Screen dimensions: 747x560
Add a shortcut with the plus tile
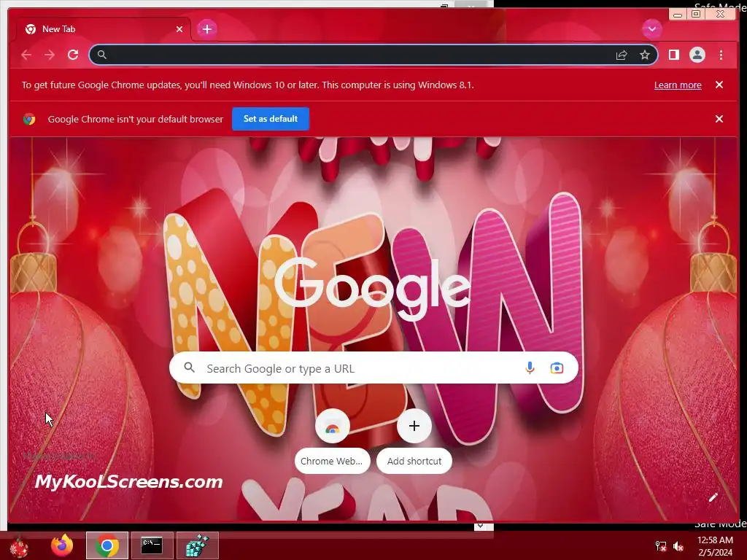414,426
